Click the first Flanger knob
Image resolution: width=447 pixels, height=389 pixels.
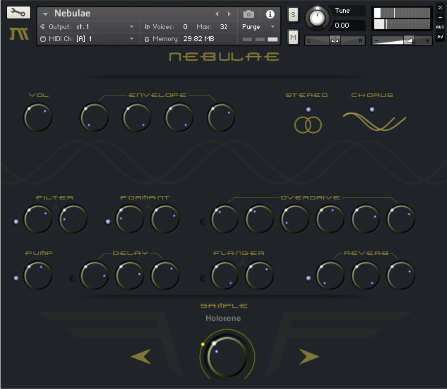point(225,276)
